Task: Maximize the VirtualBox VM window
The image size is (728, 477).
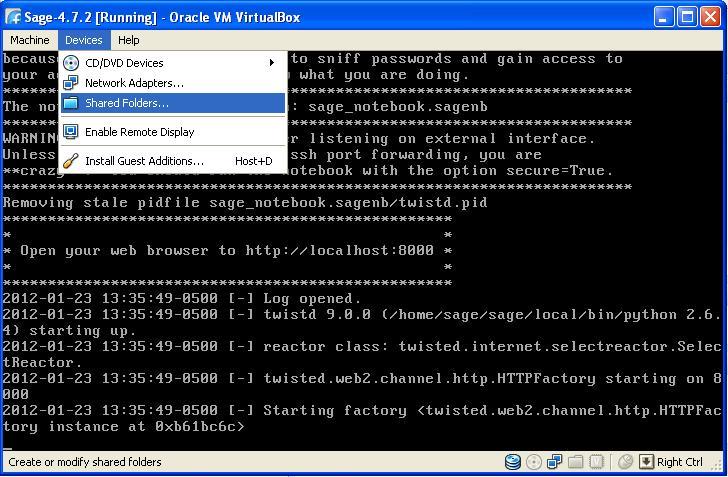Action: pyautogui.click(x=687, y=17)
